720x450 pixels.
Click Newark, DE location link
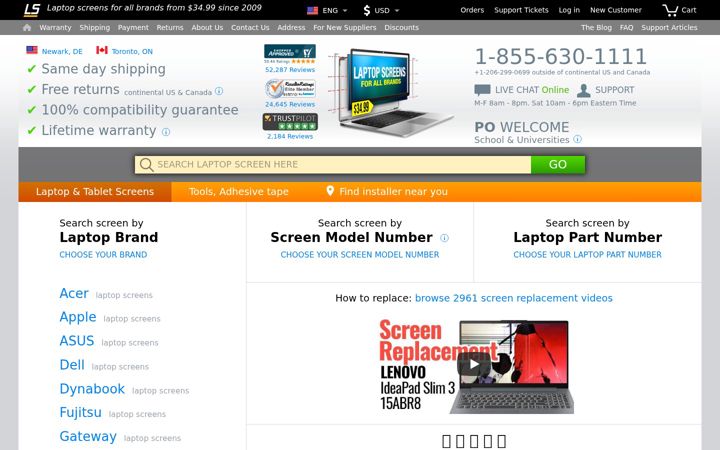pos(62,51)
